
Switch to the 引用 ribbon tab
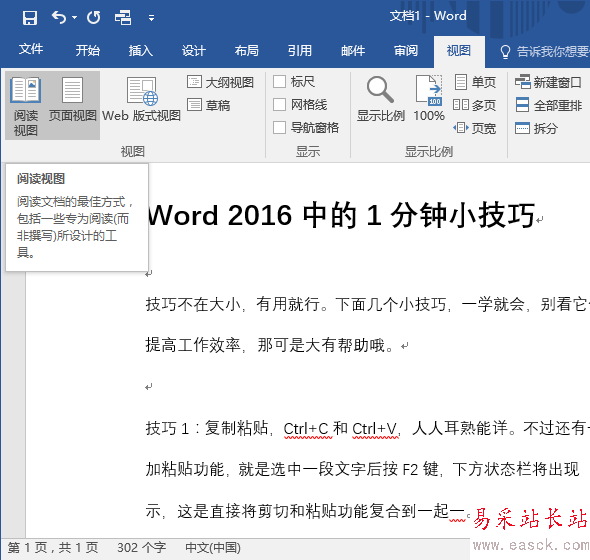click(300, 50)
